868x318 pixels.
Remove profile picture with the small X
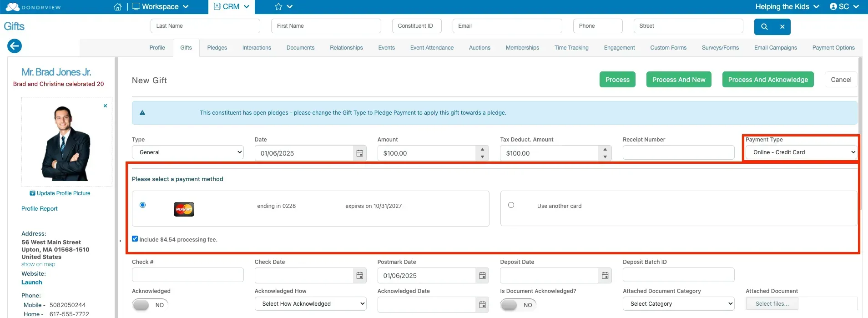click(106, 106)
